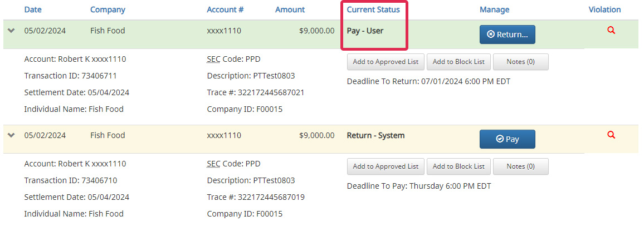Add transaction 73406711 to Approved List

point(386,62)
